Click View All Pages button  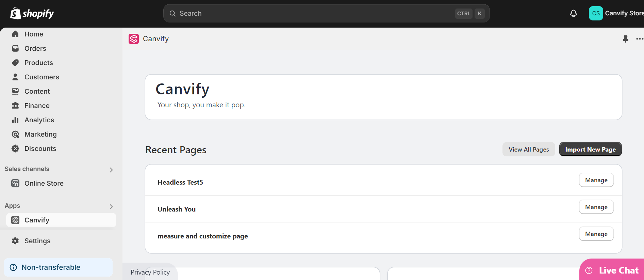(529, 149)
